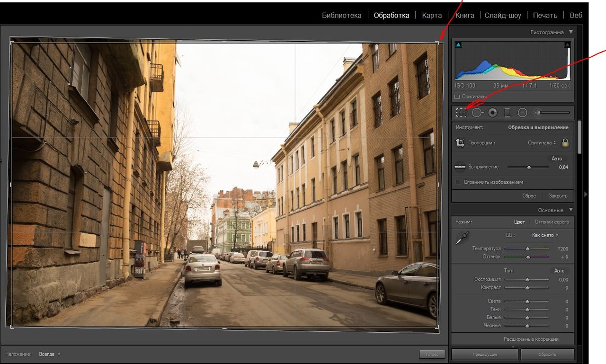Click the Контраст slider
This screenshot has width=606, height=364.
(x=526, y=287)
